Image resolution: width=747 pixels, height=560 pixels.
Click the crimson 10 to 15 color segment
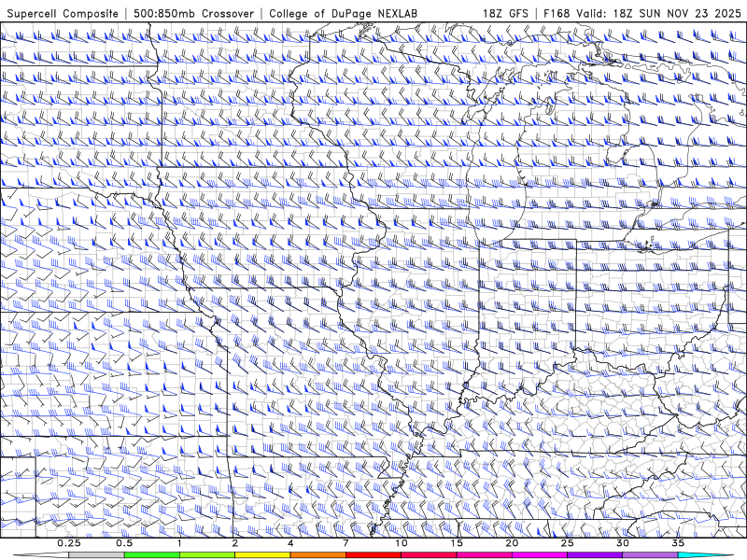click(429, 555)
